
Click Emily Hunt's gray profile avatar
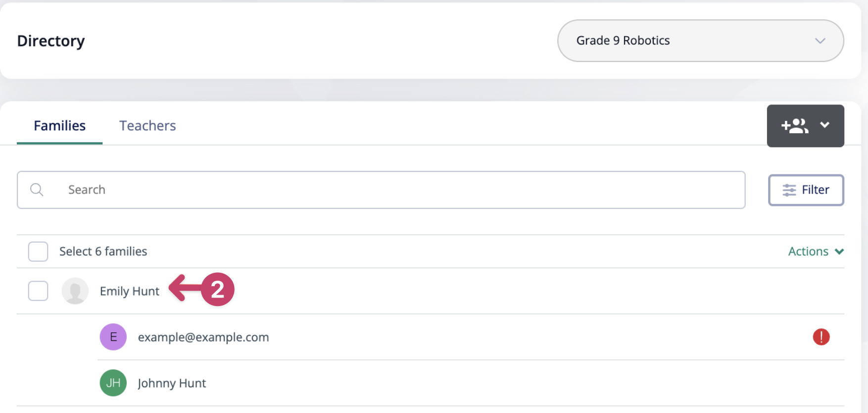pos(75,291)
